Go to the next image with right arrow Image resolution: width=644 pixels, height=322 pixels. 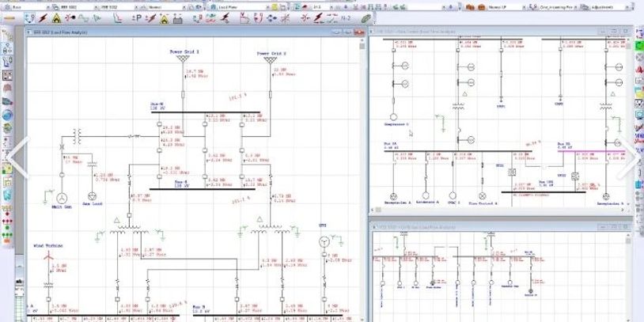pyautogui.click(x=629, y=157)
